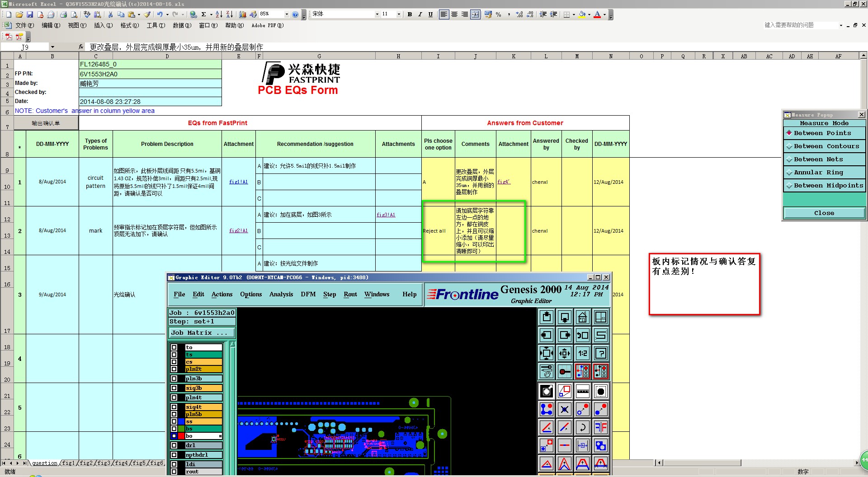Click the layer list scroll-up arrow
The width and height of the screenshot is (868, 477).
coord(232,345)
